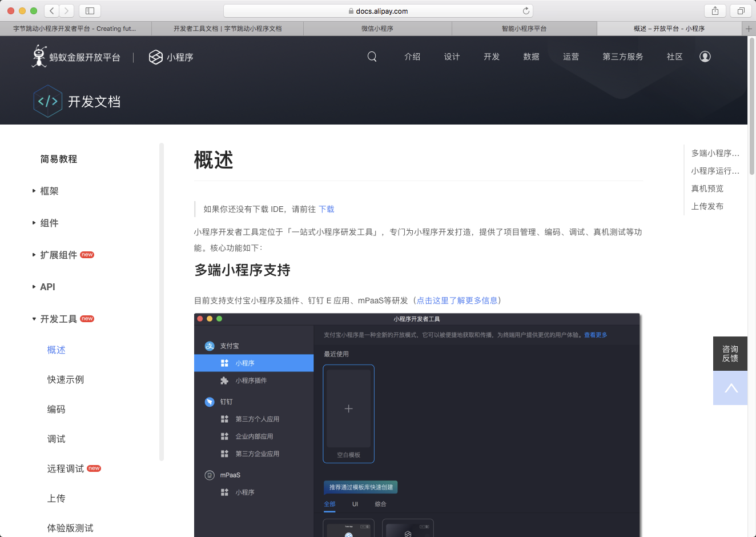The width and height of the screenshot is (756, 537).
Task: Open 简易教程 in the sidebar
Action: [x=58, y=159]
